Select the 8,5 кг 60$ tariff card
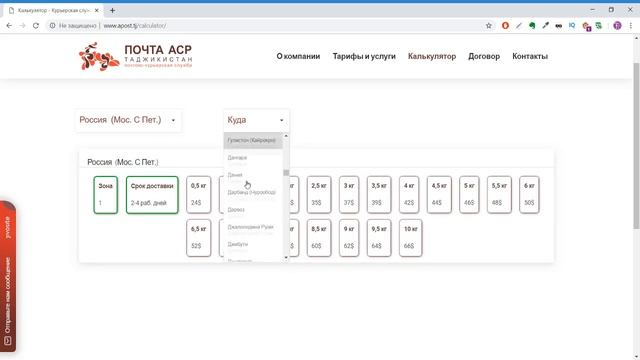Viewport: 640px width, 360px height. point(319,238)
